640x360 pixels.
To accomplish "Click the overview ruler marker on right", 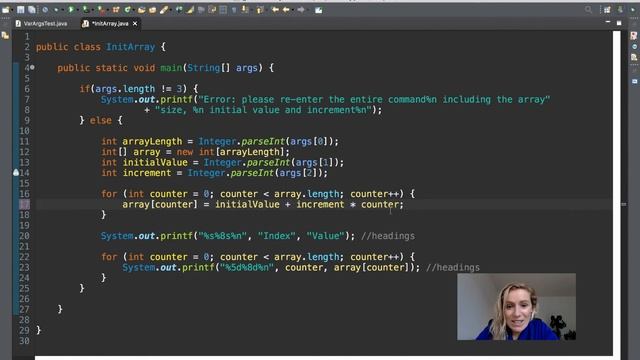I will pos(624,204).
